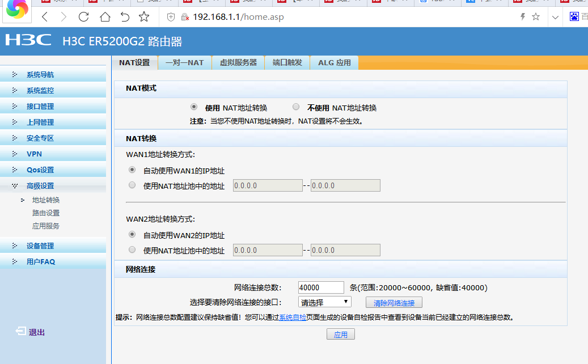
Task: Select 应用服务 in the sidebar
Action: (46, 226)
